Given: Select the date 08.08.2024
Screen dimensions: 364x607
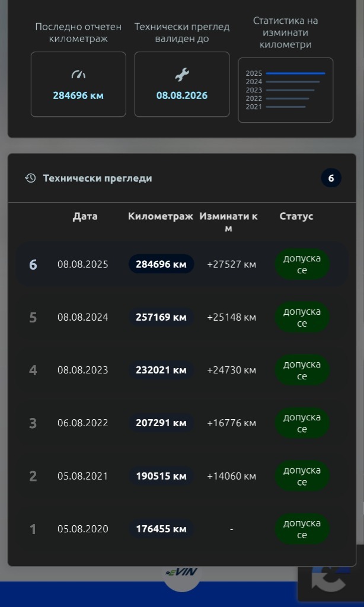Looking at the screenshot, I should point(83,318).
